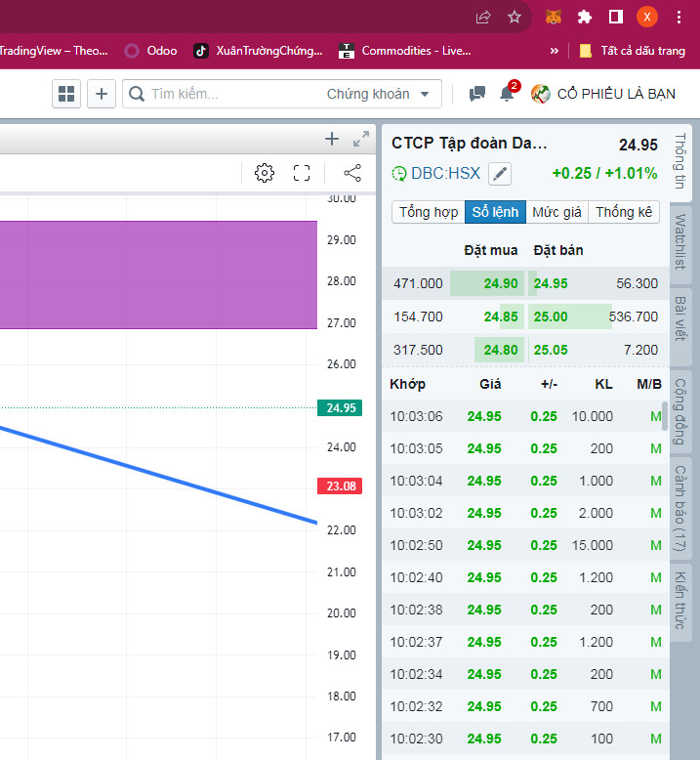Screen dimensions: 700x760
Task: Open the Chứng khoán dropdown
Action: coord(379,94)
